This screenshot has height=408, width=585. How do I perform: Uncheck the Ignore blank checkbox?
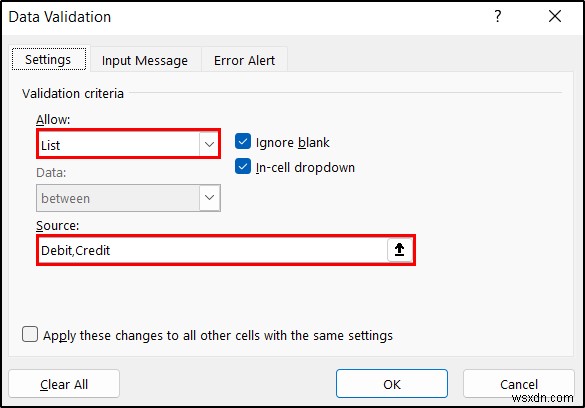click(x=243, y=142)
